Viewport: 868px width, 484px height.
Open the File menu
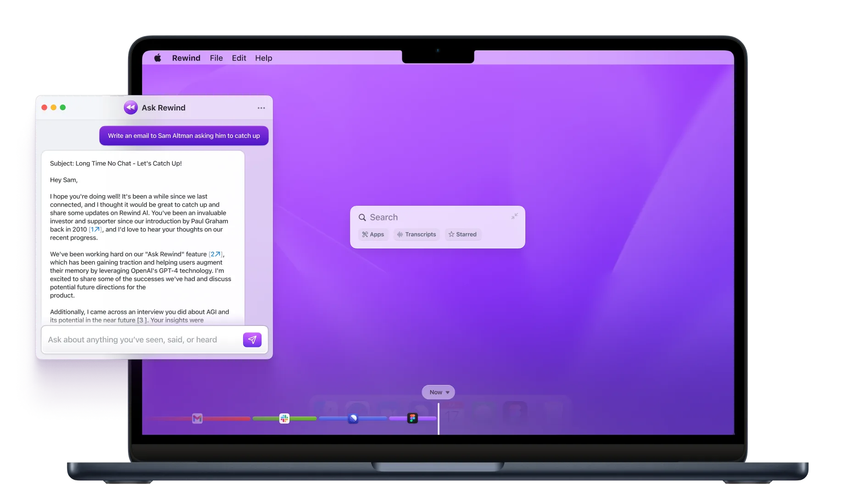217,58
